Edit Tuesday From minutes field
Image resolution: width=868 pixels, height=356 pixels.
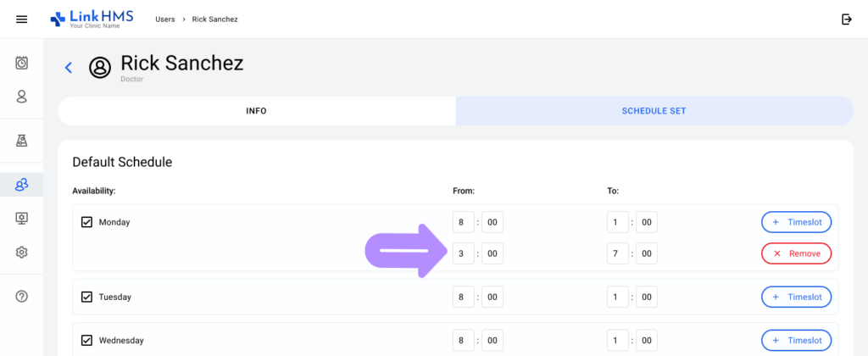coord(492,297)
